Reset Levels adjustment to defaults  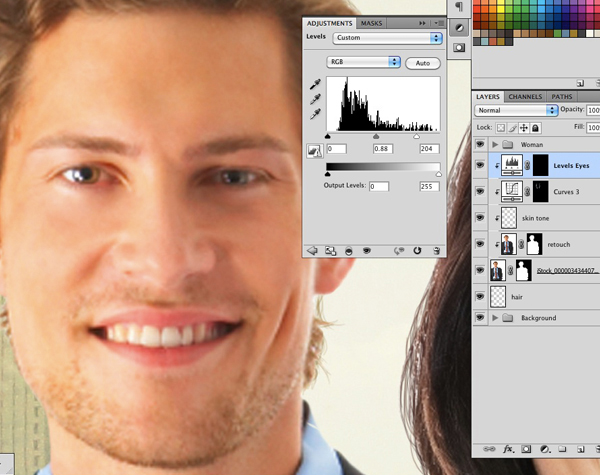415,250
